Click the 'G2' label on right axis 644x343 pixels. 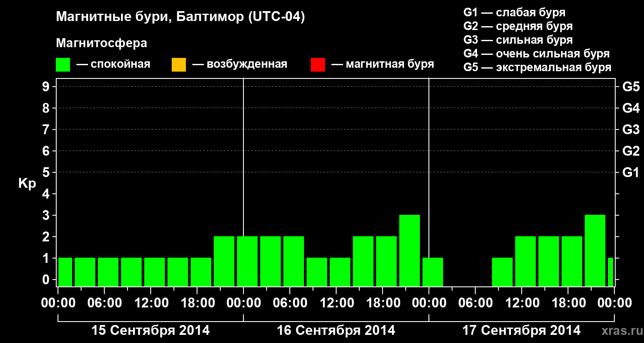click(x=631, y=151)
